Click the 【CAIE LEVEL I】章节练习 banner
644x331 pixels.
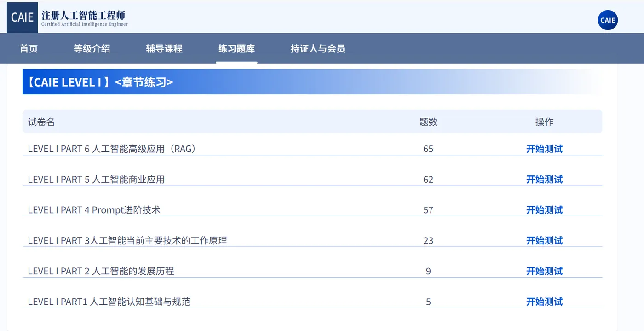(99, 81)
